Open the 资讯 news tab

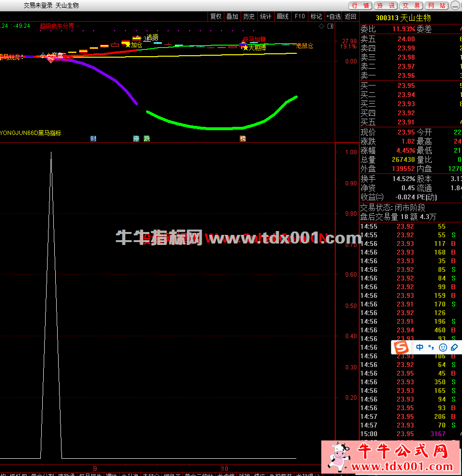click(386, 5)
